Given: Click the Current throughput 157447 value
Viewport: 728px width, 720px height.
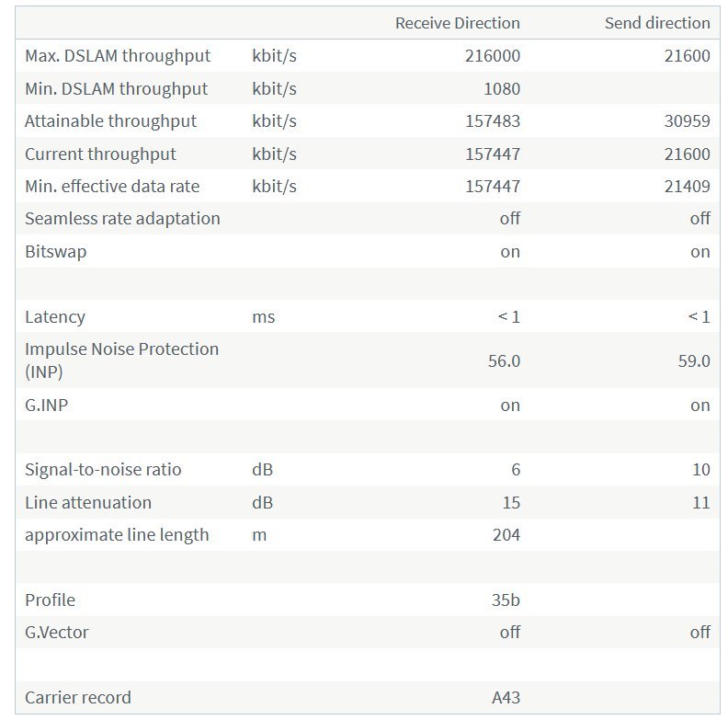Looking at the screenshot, I should click(492, 154).
